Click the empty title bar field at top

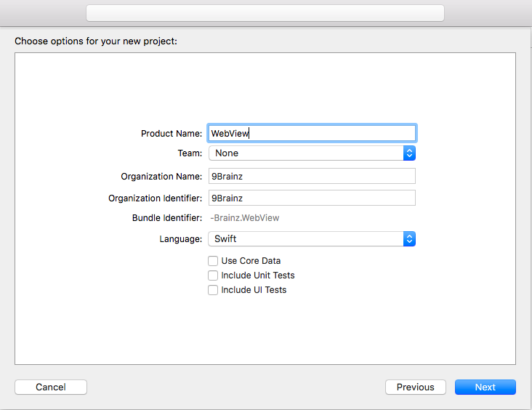coord(265,13)
